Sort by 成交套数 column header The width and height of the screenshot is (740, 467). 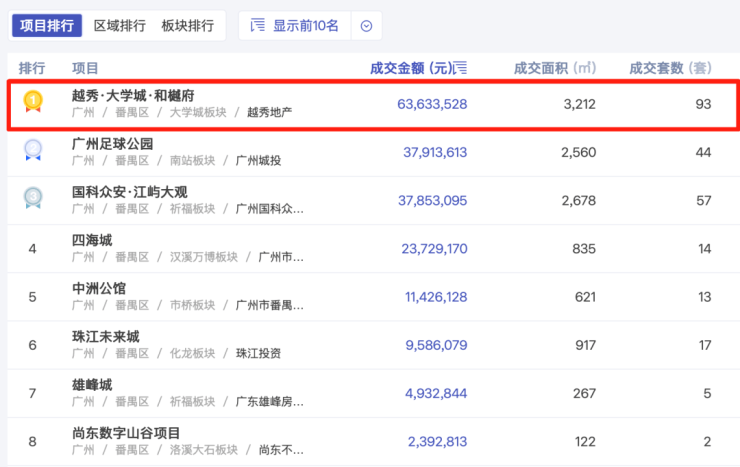coord(670,68)
